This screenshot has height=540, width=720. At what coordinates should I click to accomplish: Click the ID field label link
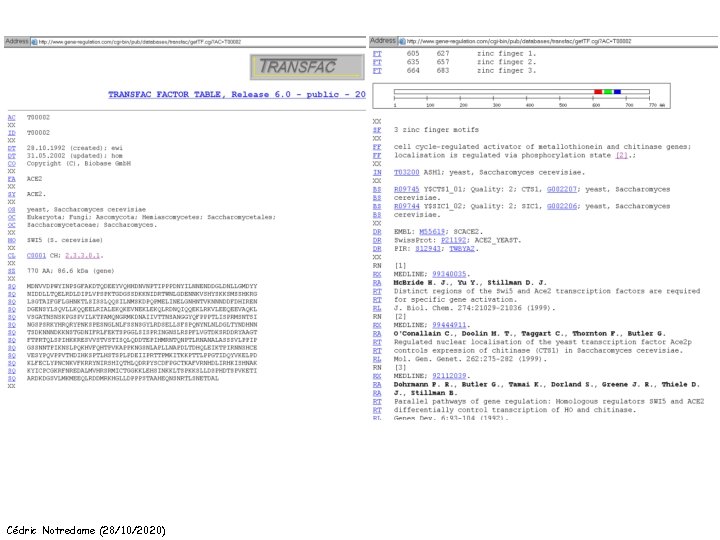pos(11,133)
